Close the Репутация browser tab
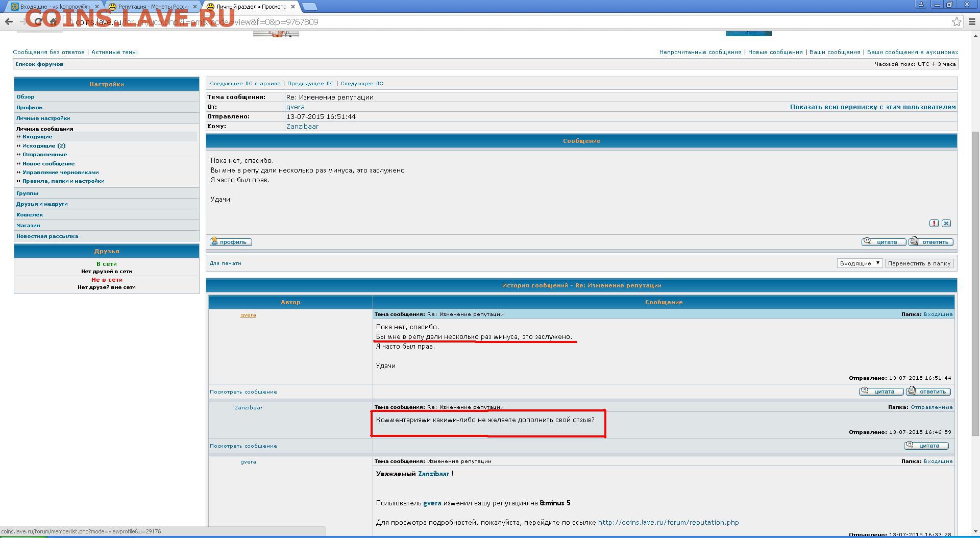Viewport: 980px width, 538px height. coord(195,7)
